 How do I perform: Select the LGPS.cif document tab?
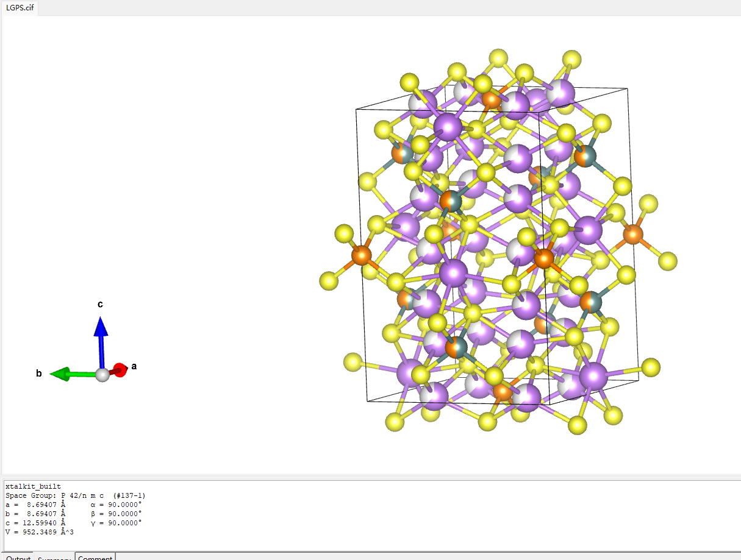point(20,7)
